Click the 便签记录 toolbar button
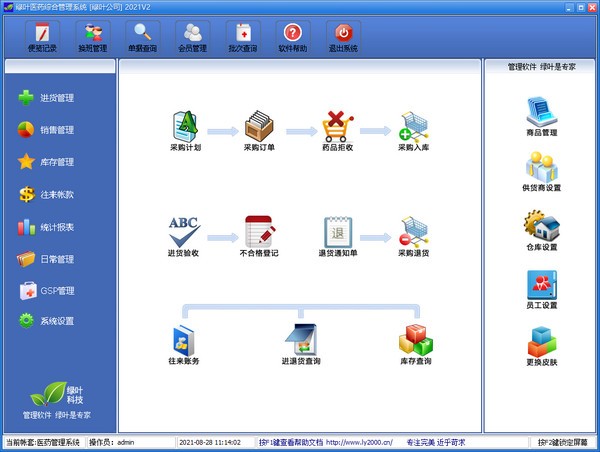The width and height of the screenshot is (600, 452). pyautogui.click(x=42, y=38)
